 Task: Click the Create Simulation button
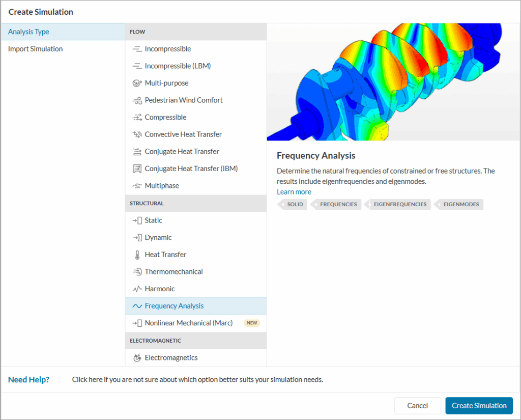[479, 405]
